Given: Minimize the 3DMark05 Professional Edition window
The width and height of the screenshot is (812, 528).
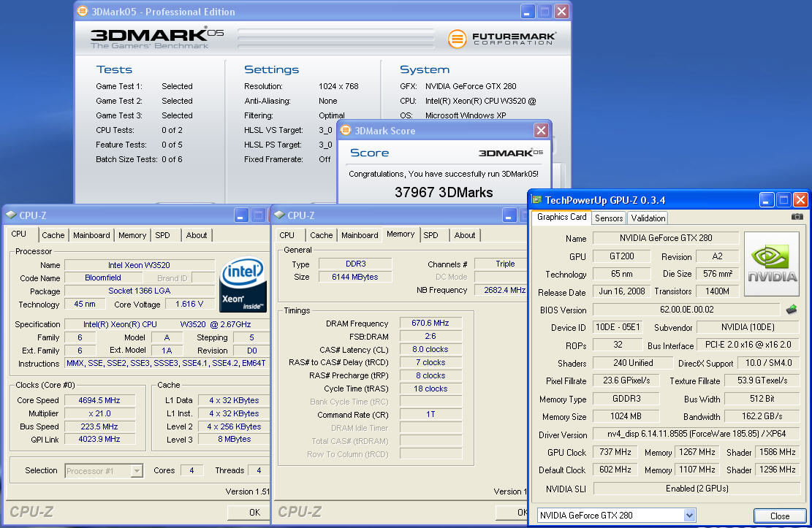Looking at the screenshot, I should coord(527,12).
